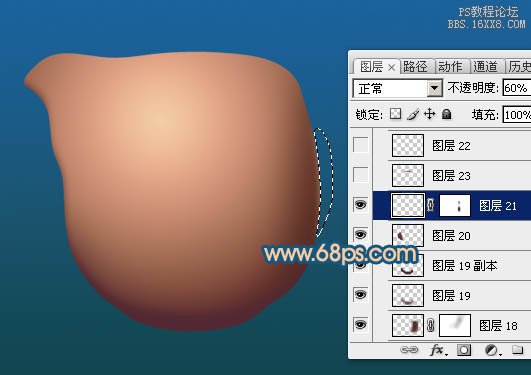Show the hidden 图层 22 layer
The width and height of the screenshot is (531, 375).
pos(361,145)
